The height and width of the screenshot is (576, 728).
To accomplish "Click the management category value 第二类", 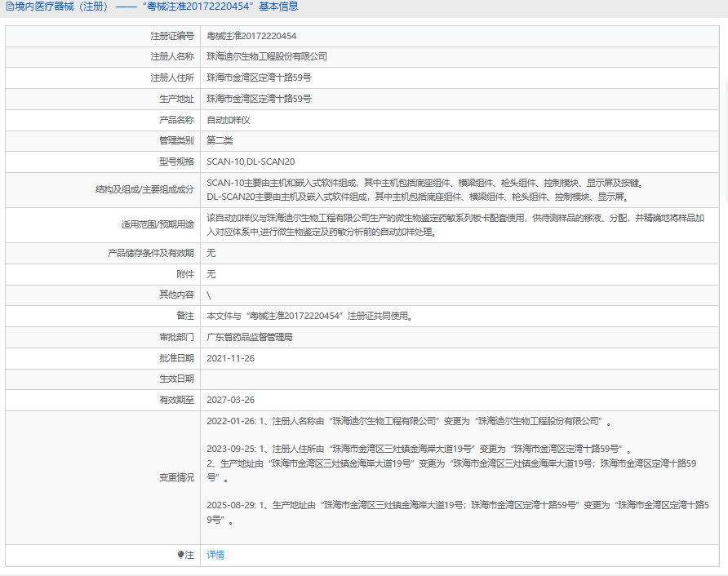I will (x=220, y=140).
